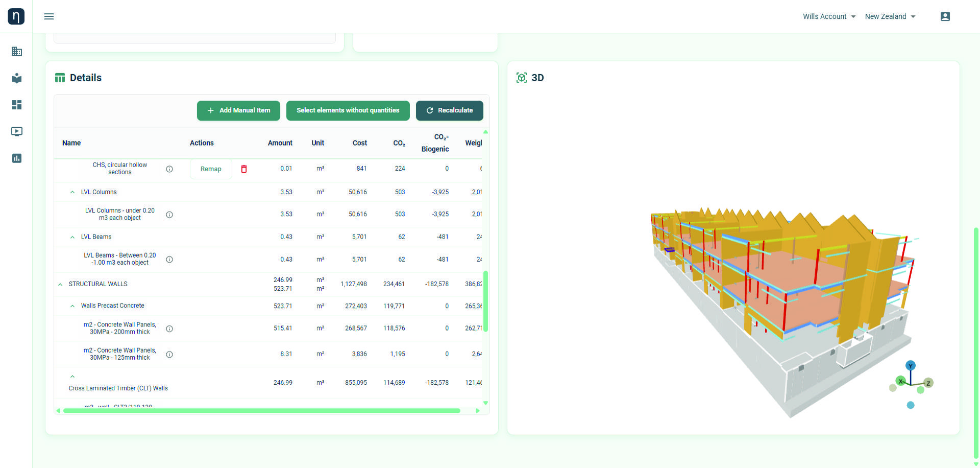Screen dimensions: 980x468
Task: Click the Details table horizontal scrollbar
Action: pyautogui.click(x=262, y=411)
